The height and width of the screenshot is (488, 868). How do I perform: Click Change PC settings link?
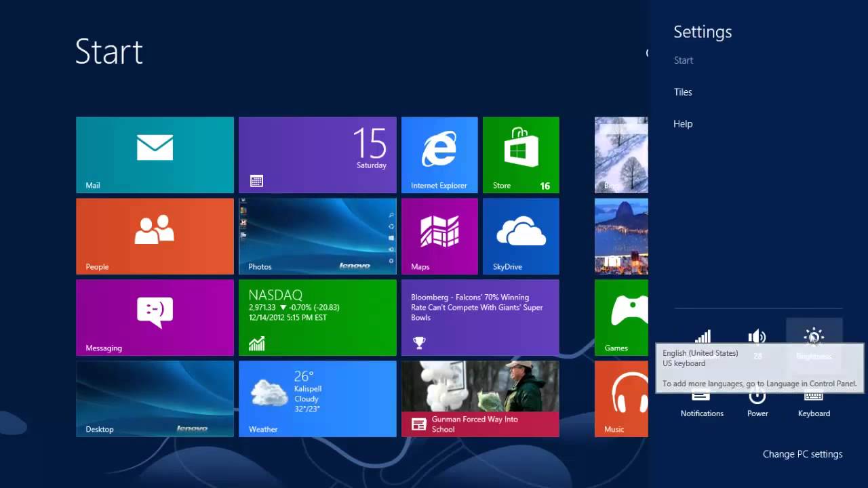802,454
